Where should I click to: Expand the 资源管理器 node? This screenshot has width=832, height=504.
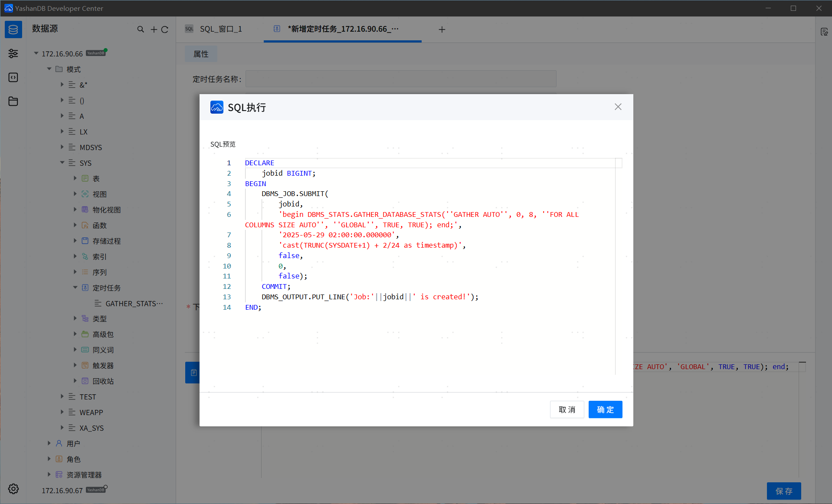pos(49,475)
